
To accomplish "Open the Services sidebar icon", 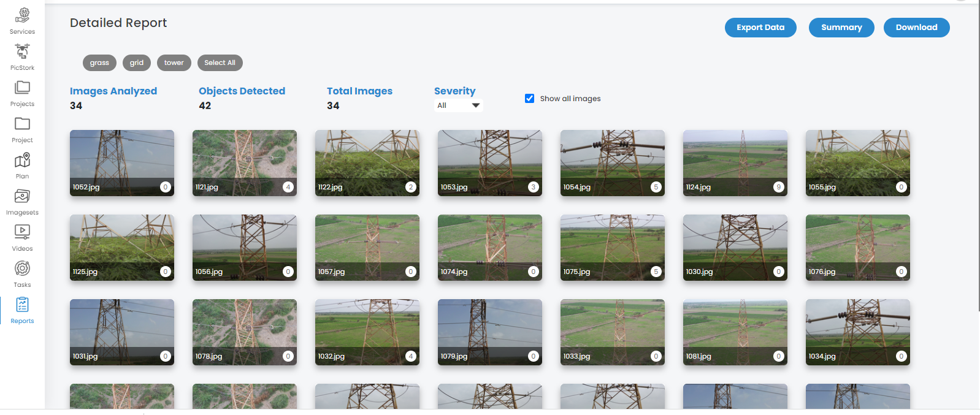I will coord(23,15).
